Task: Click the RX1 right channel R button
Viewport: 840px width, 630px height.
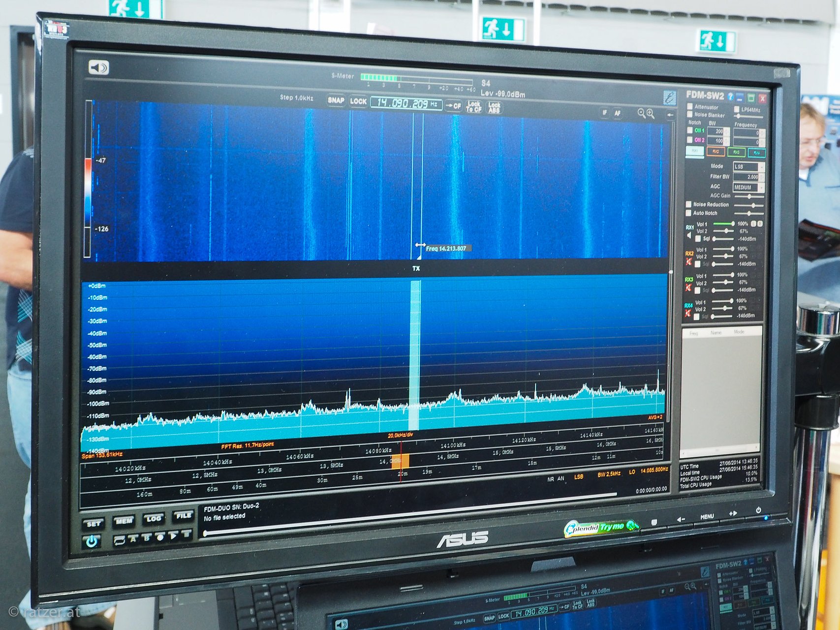Action: click(760, 224)
